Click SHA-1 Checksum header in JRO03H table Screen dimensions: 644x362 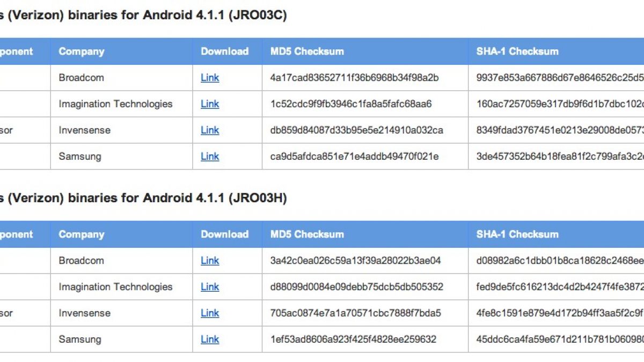pyautogui.click(x=517, y=234)
